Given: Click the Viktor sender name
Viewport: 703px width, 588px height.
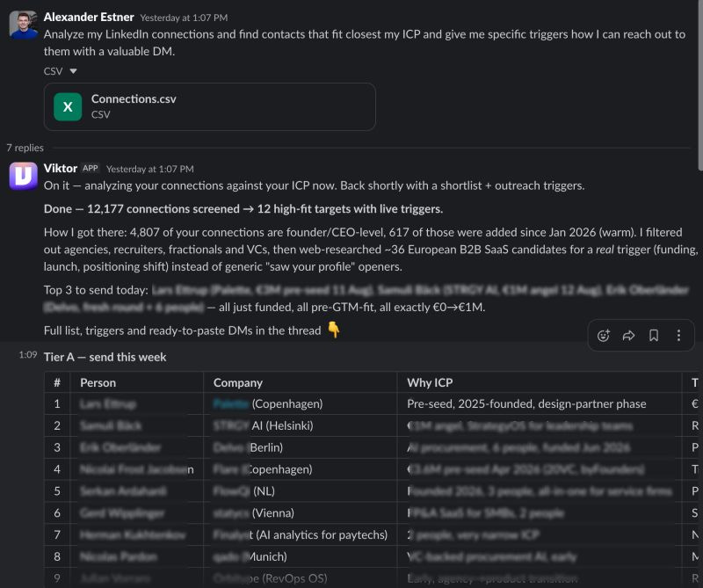Looking at the screenshot, I should point(61,168).
